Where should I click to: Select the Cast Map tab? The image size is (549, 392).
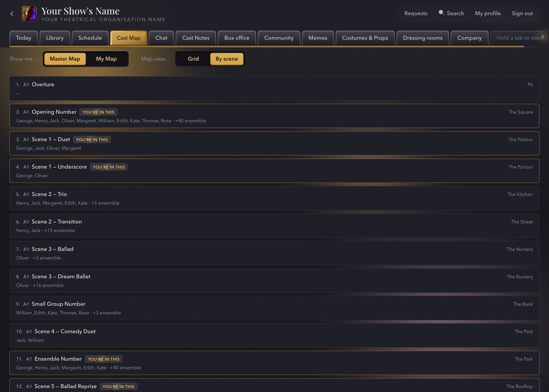pyautogui.click(x=128, y=38)
